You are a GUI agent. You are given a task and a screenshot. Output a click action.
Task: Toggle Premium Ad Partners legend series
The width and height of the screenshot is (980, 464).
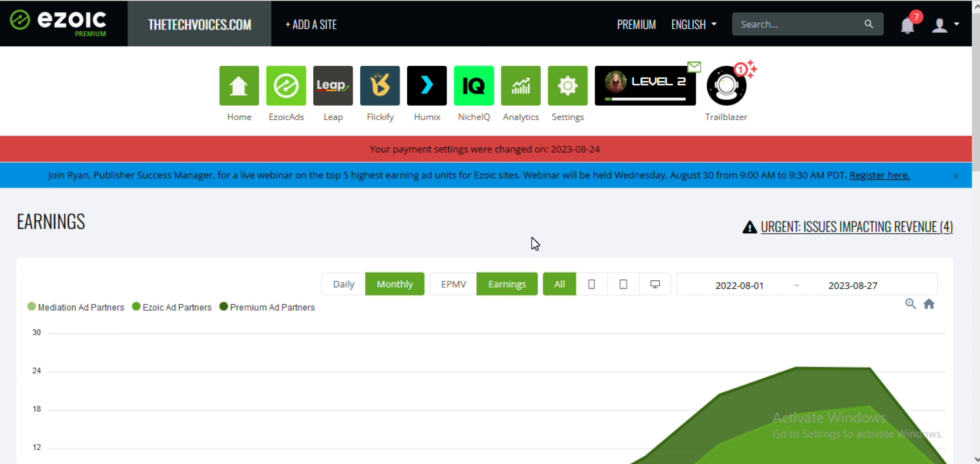coord(267,307)
